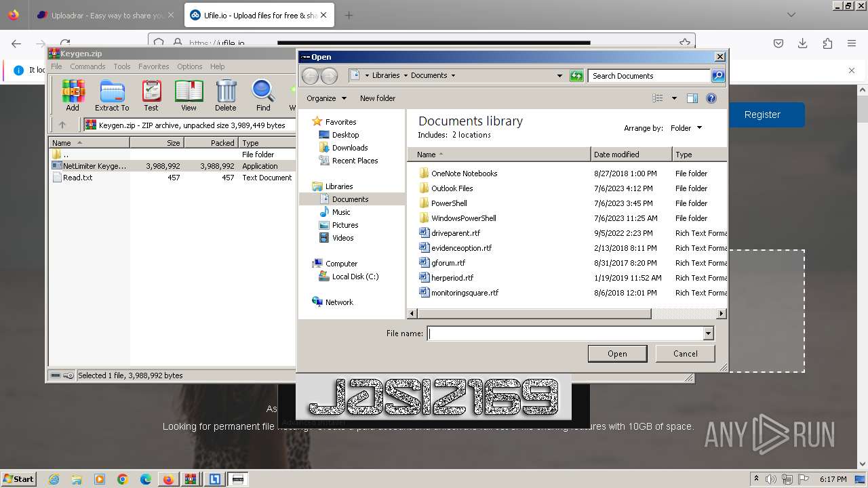Viewport: 868px width, 488px height.
Task: Select the OneNote Notebooks folder
Action: 465,174
